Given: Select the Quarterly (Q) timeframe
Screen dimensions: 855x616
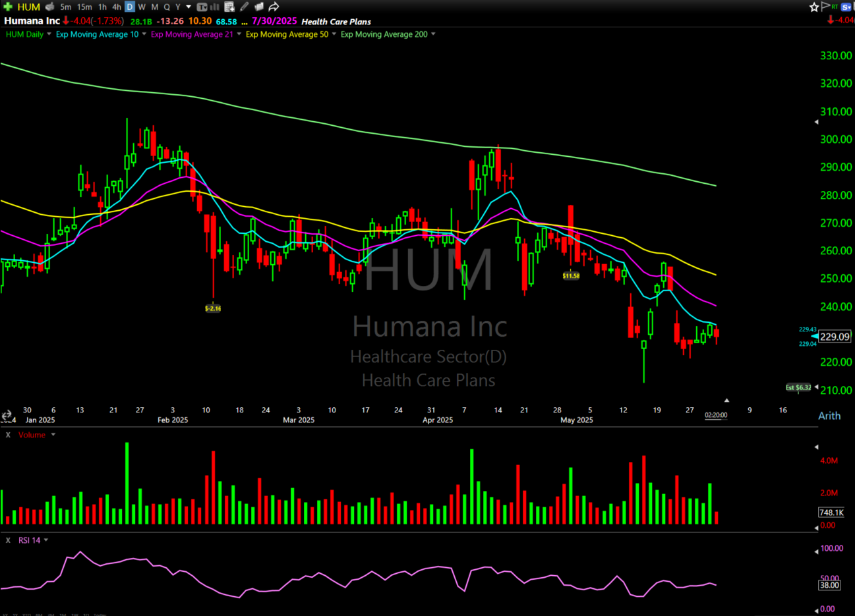Looking at the screenshot, I should click(x=167, y=7).
